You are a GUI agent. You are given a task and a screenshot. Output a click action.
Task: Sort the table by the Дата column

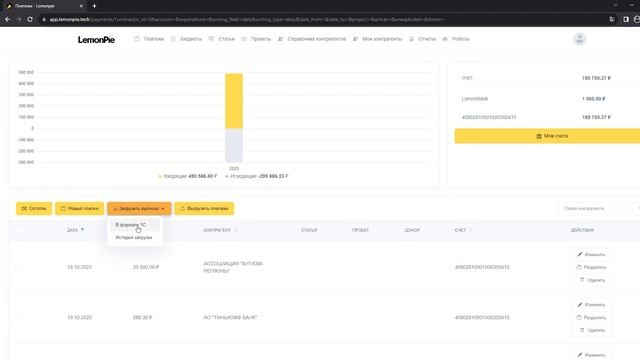point(75,230)
